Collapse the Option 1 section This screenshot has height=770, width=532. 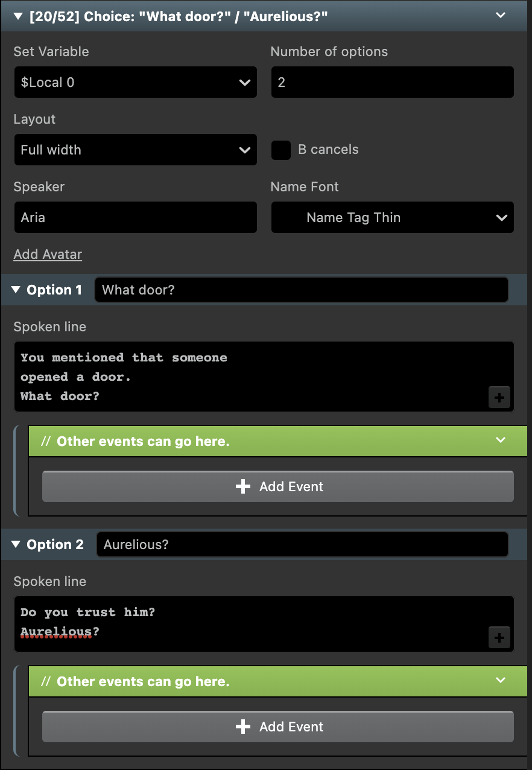click(x=16, y=290)
